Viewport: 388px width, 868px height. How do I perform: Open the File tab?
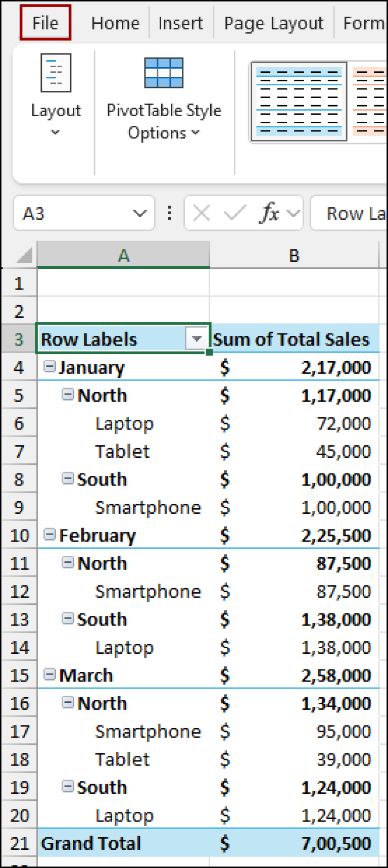click(45, 23)
